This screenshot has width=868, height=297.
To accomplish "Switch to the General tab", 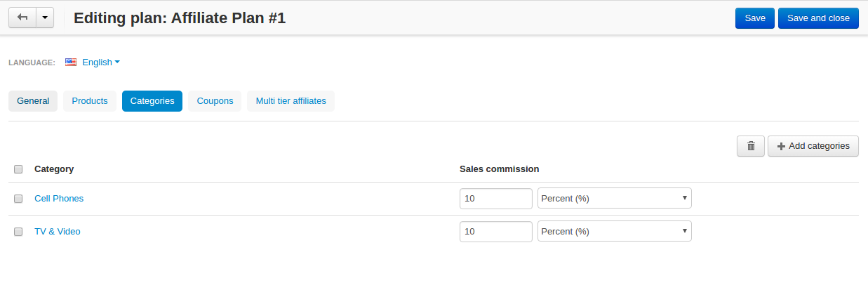I will point(33,101).
